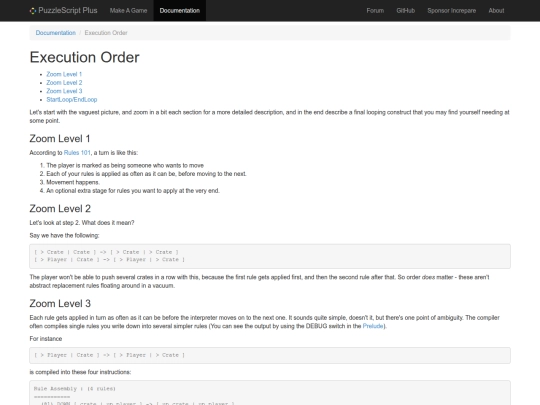Click the Zoom Level 1 heading
This screenshot has width=540, height=405.
pyautogui.click(x=60, y=138)
